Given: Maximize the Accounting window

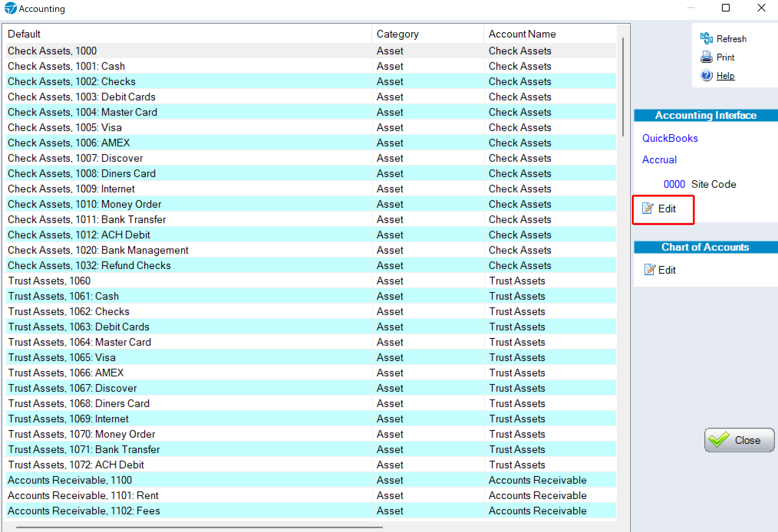Looking at the screenshot, I should 725,8.
